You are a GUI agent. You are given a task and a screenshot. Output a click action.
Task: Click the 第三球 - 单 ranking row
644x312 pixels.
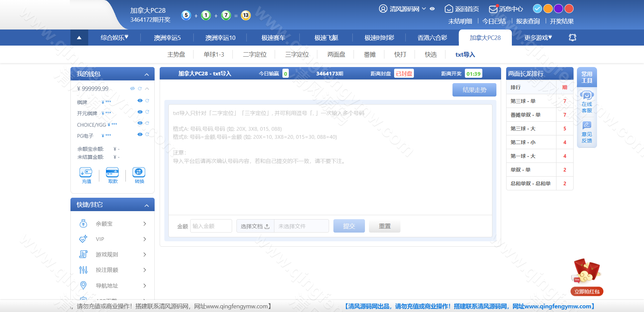click(x=540, y=101)
